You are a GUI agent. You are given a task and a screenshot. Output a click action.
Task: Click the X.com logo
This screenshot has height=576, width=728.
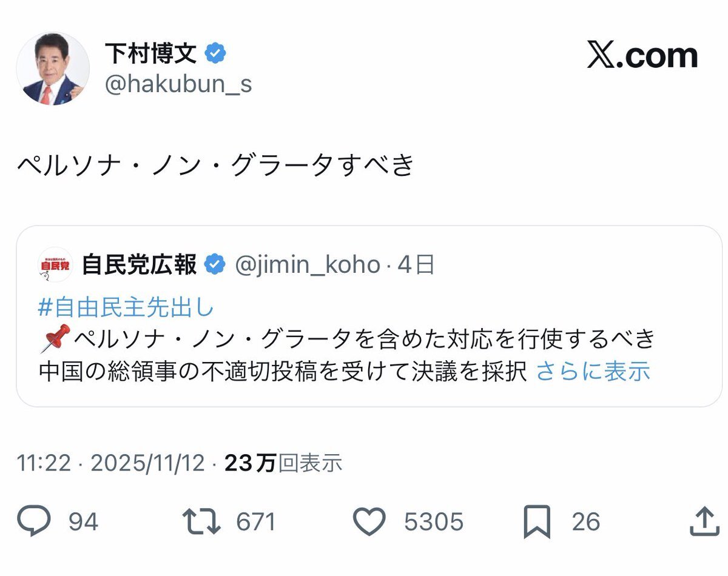coord(642,56)
